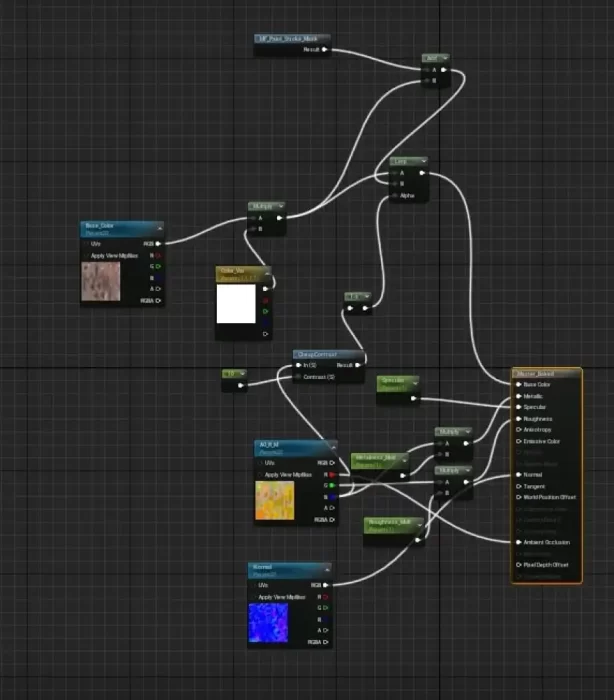Collapse the Normal texture node via header arrow
Viewport: 614px width, 700px height.
[327, 569]
